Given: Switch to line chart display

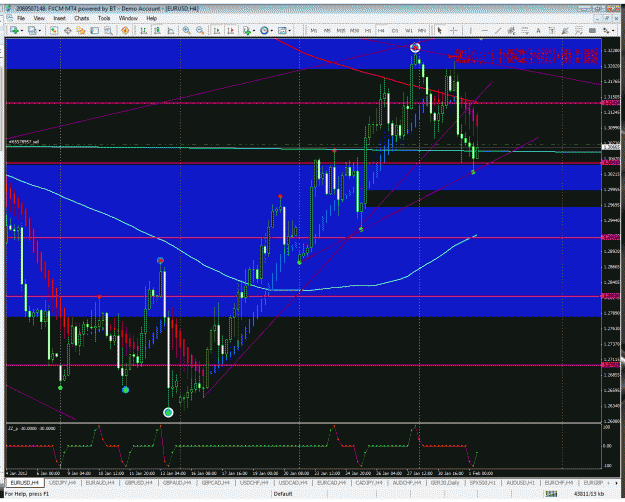Looking at the screenshot, I should point(171,30).
